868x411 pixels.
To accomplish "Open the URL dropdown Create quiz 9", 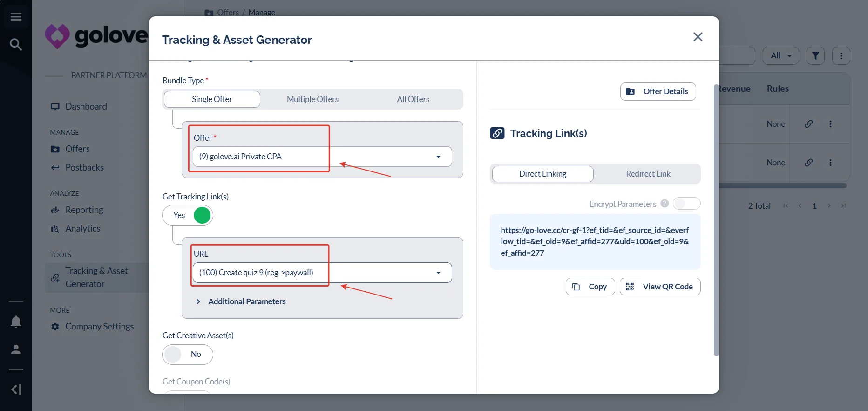I will click(322, 273).
